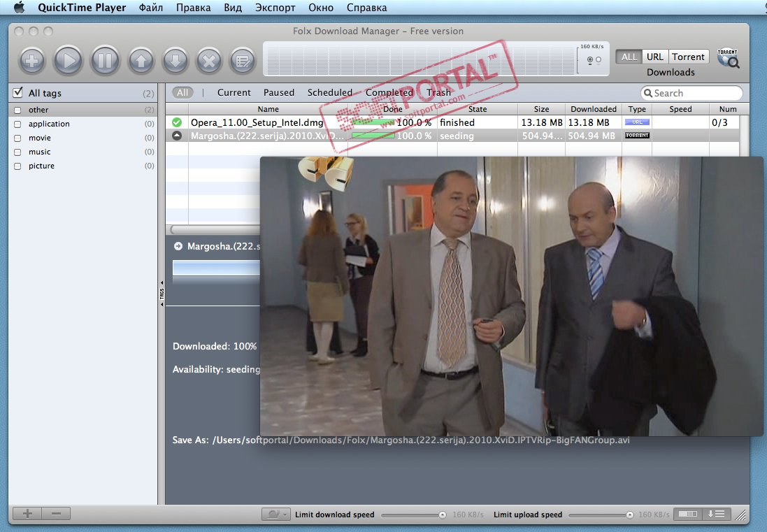Image resolution: width=767 pixels, height=532 pixels.
Task: Select the second radio button in the speed graph panel
Action: point(598,59)
